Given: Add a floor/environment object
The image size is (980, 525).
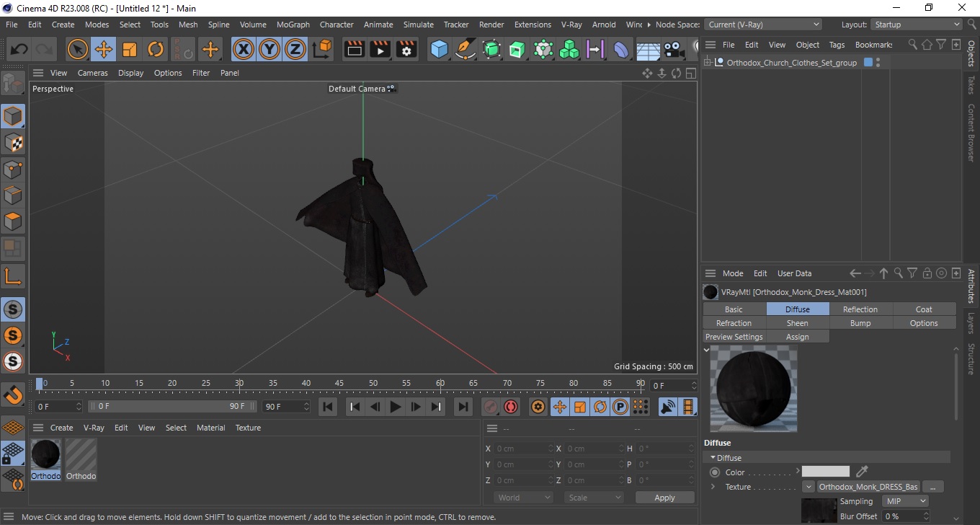Looking at the screenshot, I should [648, 50].
